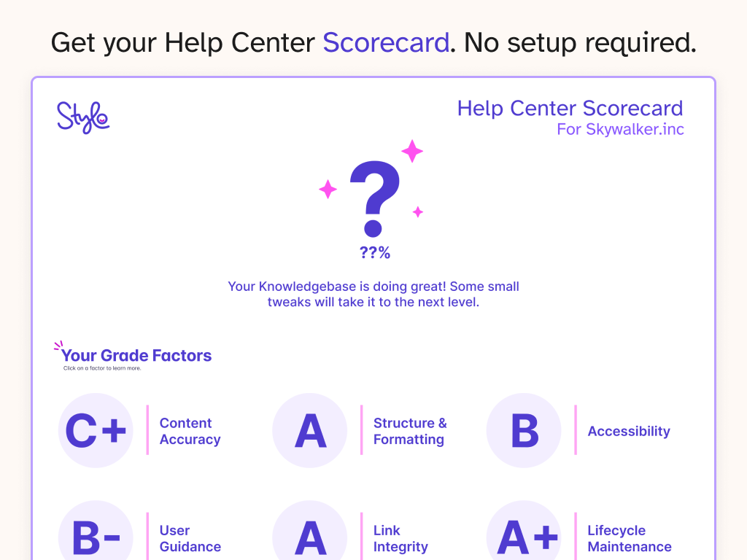747x560 pixels.
Task: Select the Structure & Formatting A grade circle
Action: tap(310, 431)
